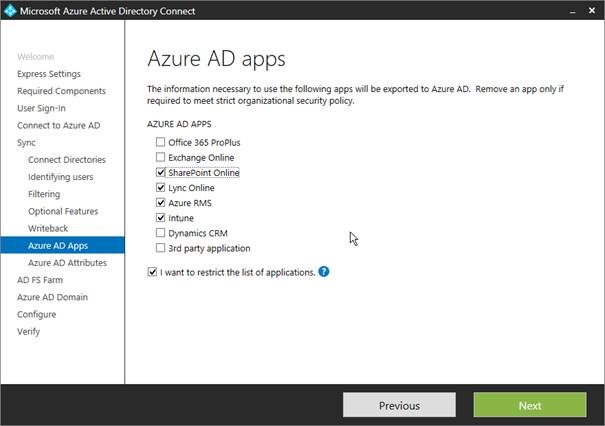605x426 pixels.
Task: Open the Writeback sub-step
Action: (x=48, y=228)
